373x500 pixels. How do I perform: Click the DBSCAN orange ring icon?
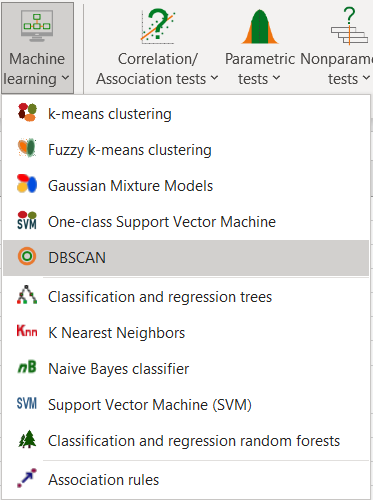pyautogui.click(x=27, y=256)
